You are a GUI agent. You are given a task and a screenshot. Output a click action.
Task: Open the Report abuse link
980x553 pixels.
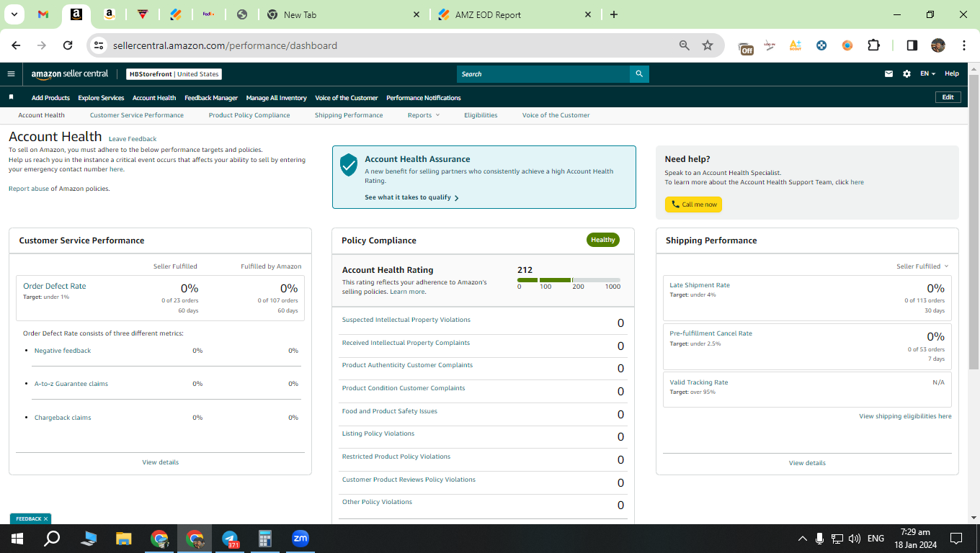pyautogui.click(x=28, y=189)
